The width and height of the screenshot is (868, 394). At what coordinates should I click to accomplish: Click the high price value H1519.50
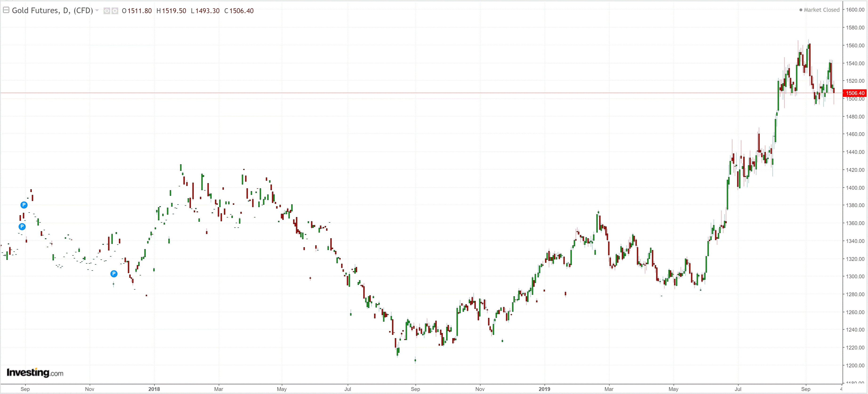coord(171,11)
